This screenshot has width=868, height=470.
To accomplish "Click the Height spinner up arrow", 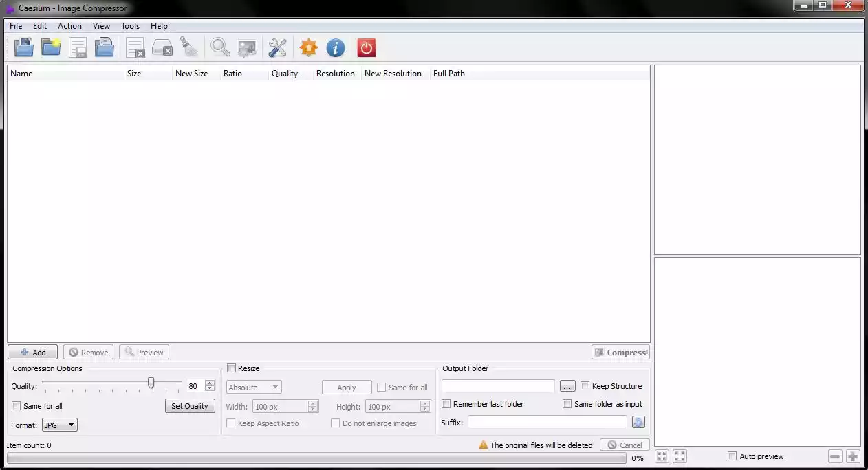I will pyautogui.click(x=426, y=403).
